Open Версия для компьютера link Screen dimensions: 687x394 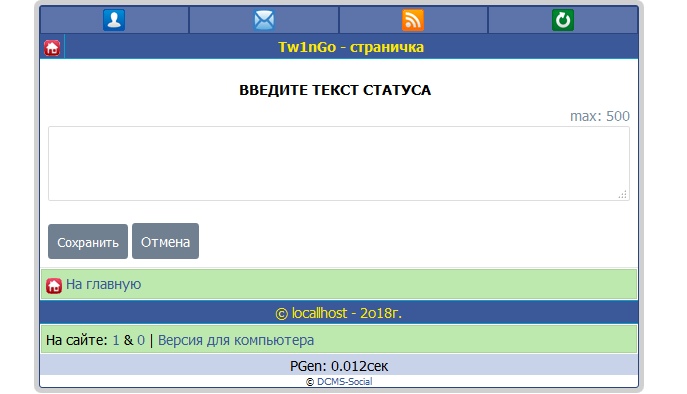click(x=236, y=340)
